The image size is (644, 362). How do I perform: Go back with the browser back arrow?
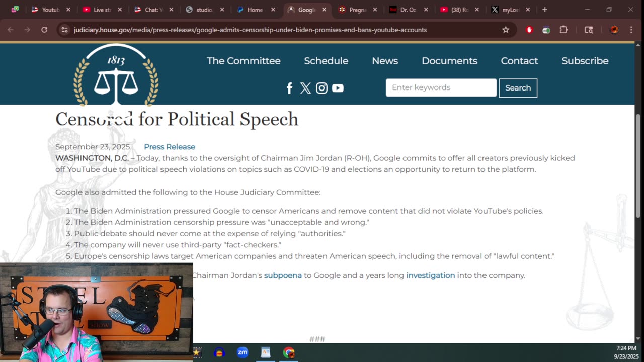[11, 30]
